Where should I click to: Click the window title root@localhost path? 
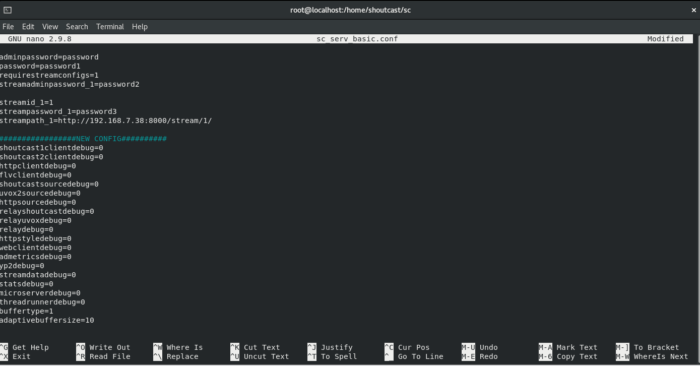350,10
